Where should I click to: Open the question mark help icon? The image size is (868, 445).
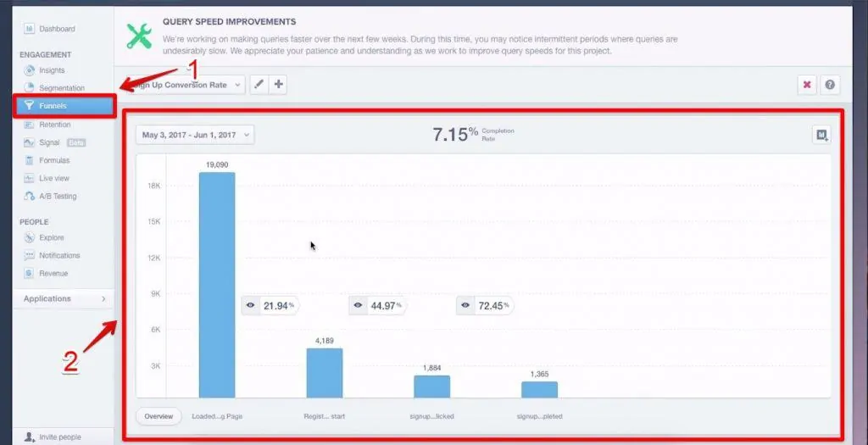pos(830,85)
